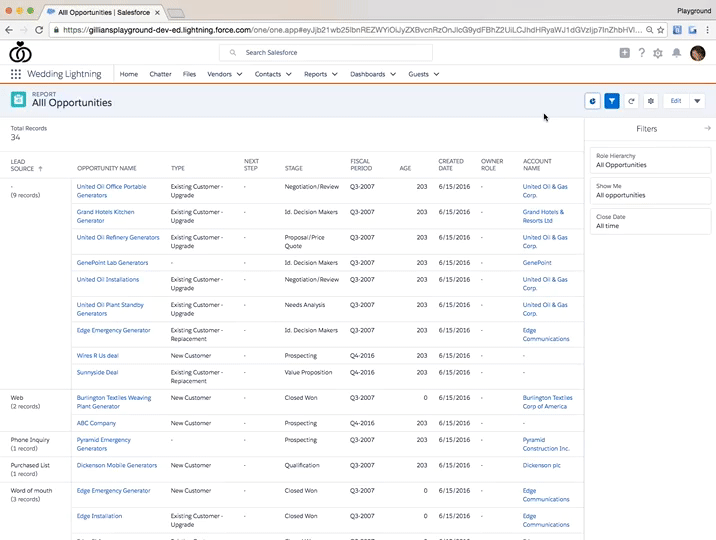Click the Stage column header
This screenshot has height=540, width=716.
pyautogui.click(x=294, y=168)
